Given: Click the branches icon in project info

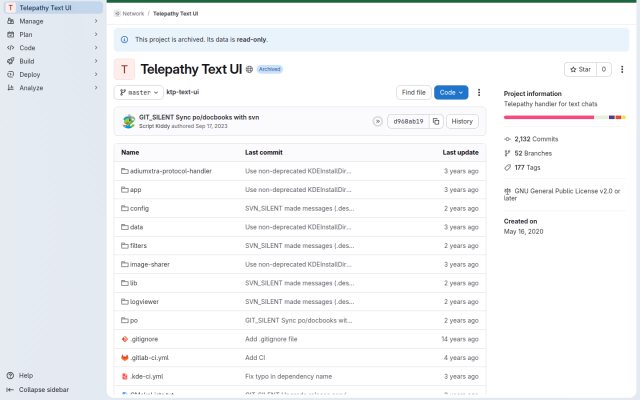Looking at the screenshot, I should 507,153.
